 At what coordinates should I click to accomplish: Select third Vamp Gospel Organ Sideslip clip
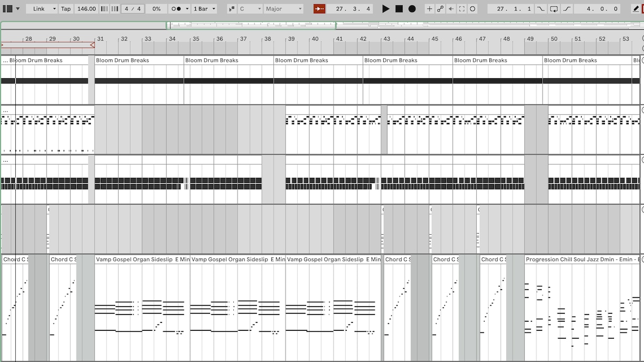click(334, 259)
